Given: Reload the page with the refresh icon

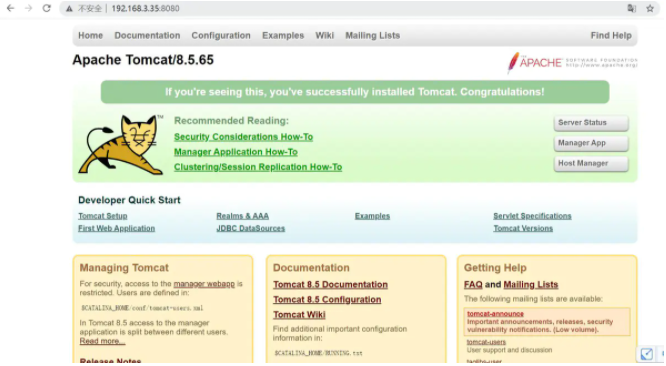Looking at the screenshot, I should pyautogui.click(x=47, y=8).
